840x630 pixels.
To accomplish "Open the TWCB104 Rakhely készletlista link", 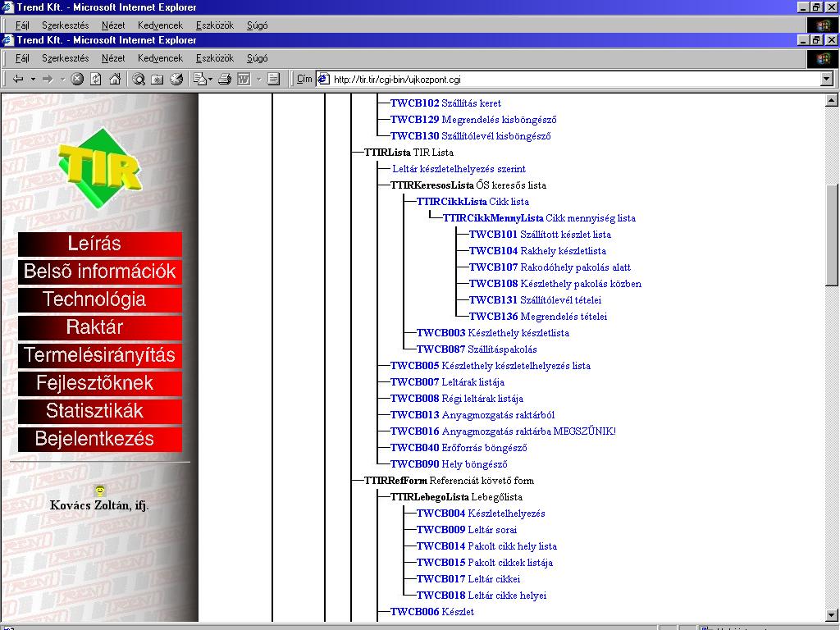I will 537,251.
